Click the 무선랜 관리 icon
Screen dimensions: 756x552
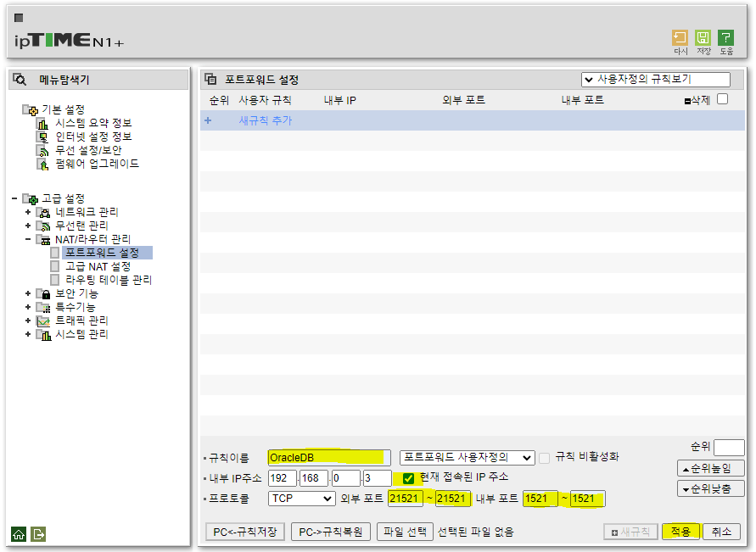pyautogui.click(x=43, y=226)
